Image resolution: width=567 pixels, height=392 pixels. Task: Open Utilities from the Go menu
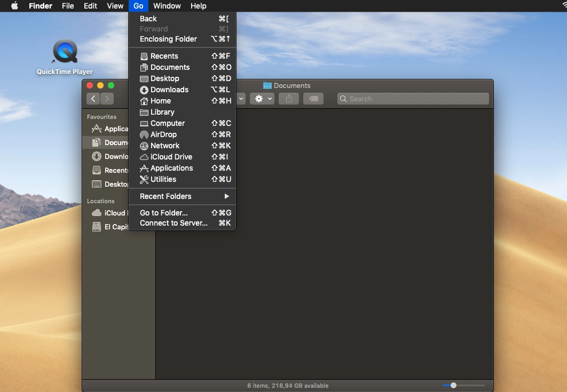click(163, 179)
